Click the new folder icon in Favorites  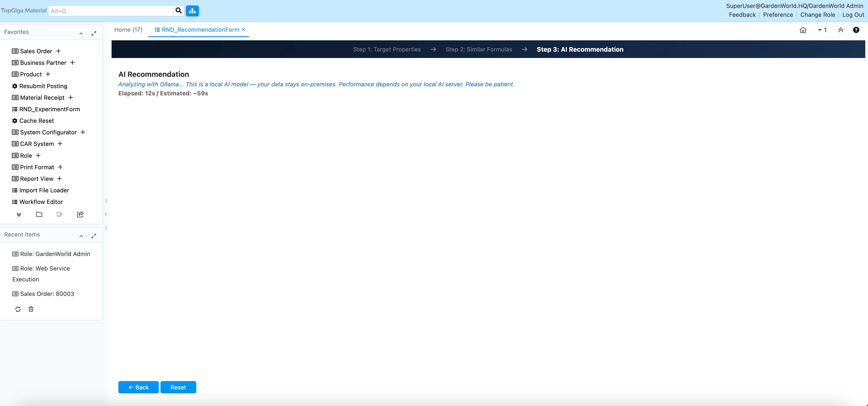point(39,215)
